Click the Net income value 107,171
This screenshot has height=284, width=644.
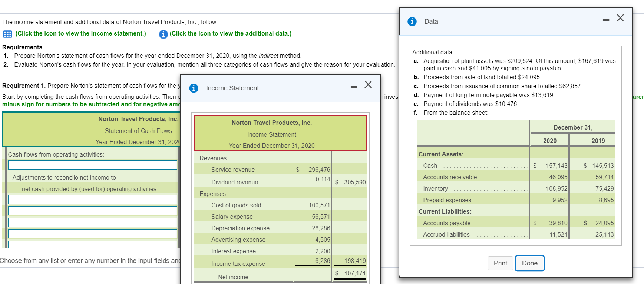(x=354, y=274)
